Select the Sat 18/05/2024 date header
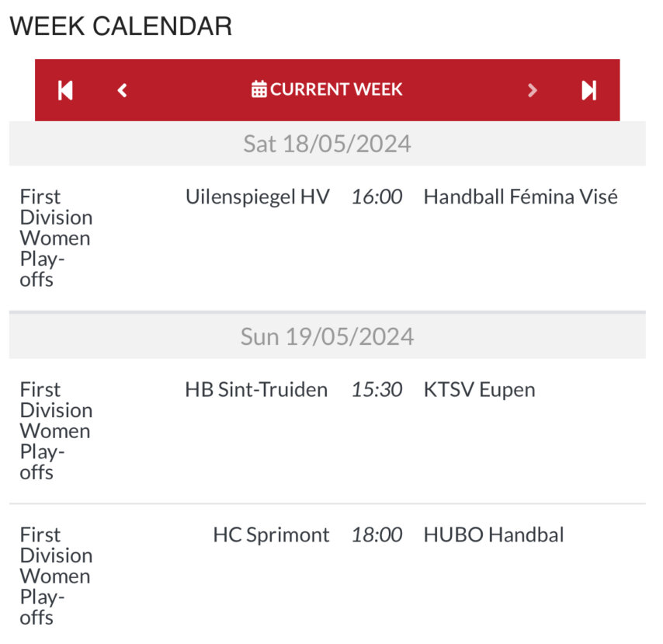The height and width of the screenshot is (644, 663). click(x=327, y=144)
